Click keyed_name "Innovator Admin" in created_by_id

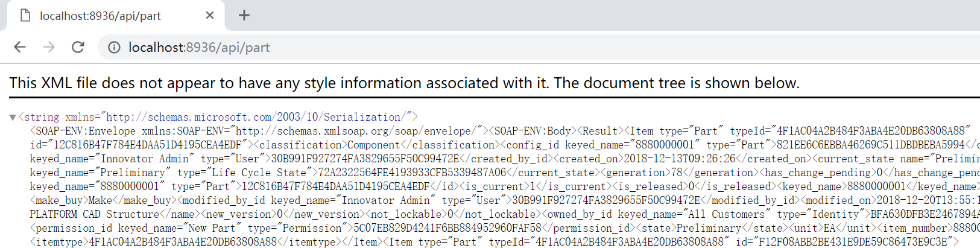[x=112, y=159]
